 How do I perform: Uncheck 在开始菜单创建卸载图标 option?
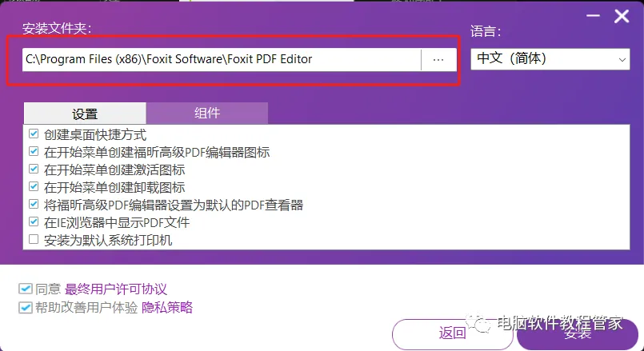point(34,187)
